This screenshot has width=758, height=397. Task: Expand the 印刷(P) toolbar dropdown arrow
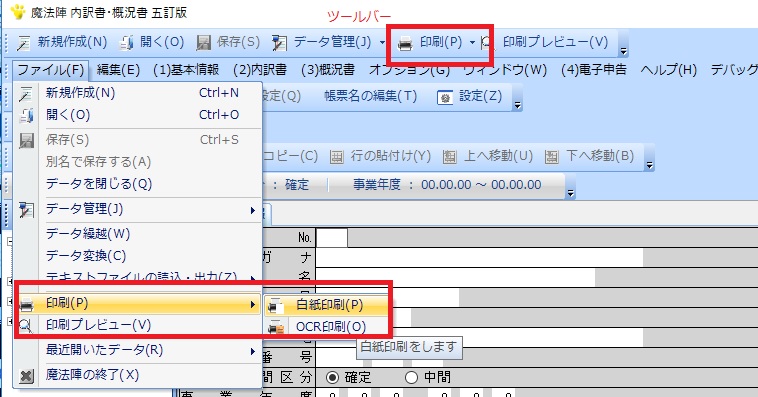(472, 43)
